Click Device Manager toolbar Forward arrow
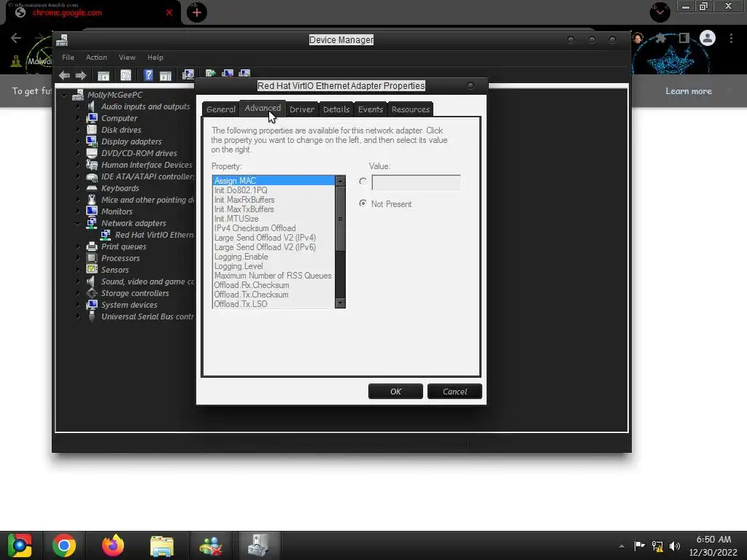The height and width of the screenshot is (560, 747). pyautogui.click(x=81, y=75)
